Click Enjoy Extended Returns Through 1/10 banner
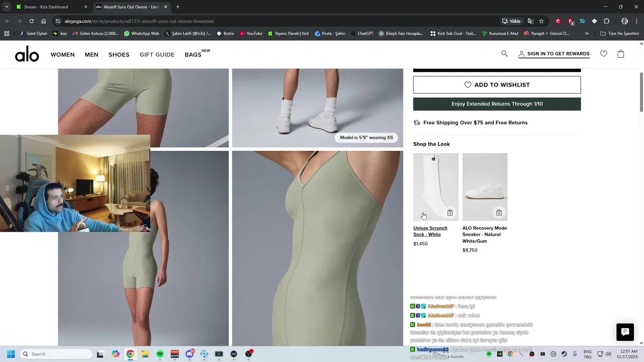 [x=497, y=104]
